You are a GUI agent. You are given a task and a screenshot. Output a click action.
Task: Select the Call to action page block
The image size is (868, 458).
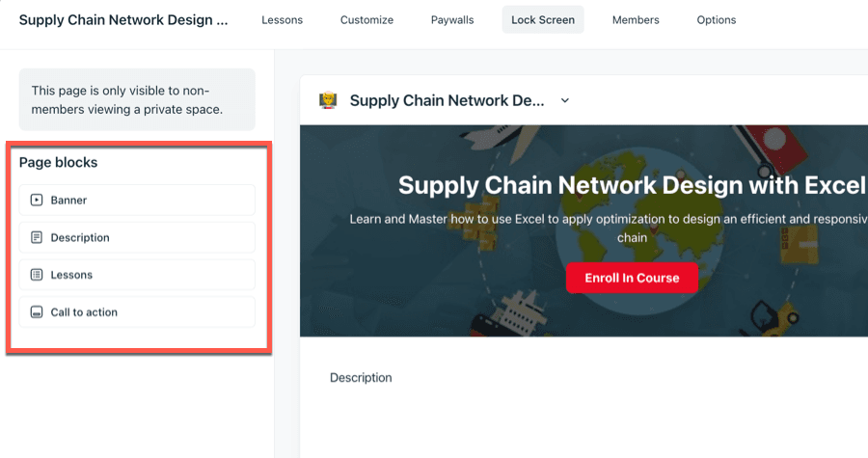pos(137,312)
